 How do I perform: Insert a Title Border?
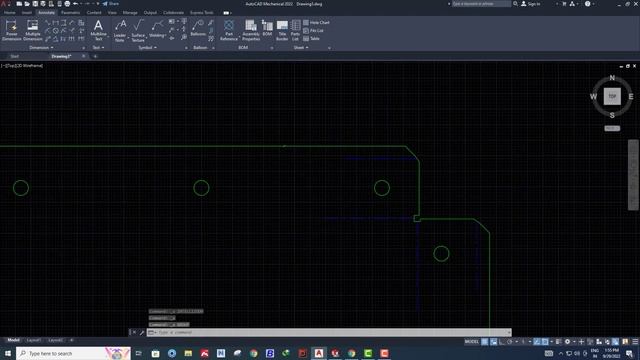(282, 30)
